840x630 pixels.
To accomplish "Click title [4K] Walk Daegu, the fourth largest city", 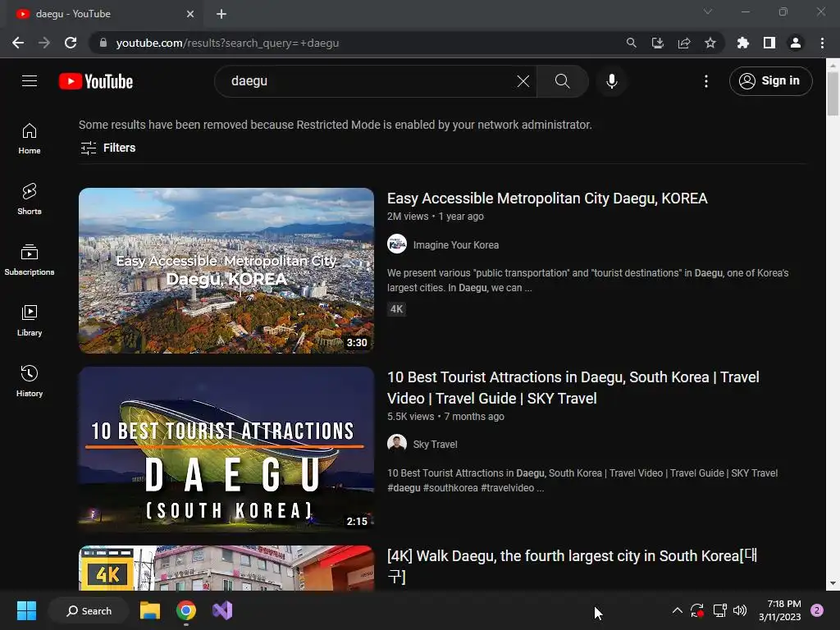I will click(x=572, y=566).
